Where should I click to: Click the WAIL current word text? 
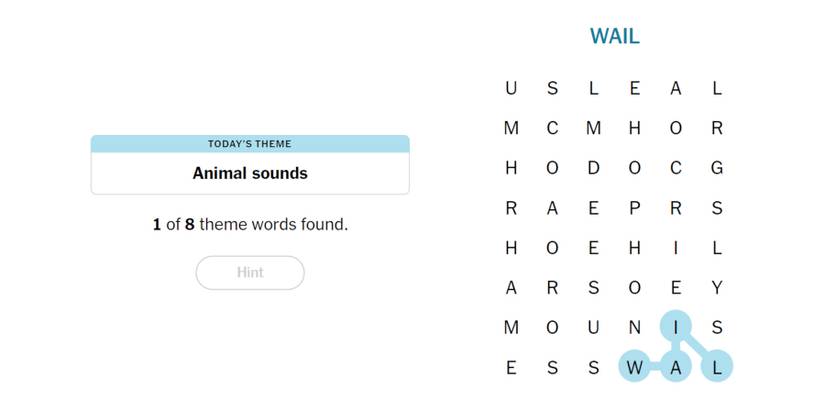click(614, 37)
